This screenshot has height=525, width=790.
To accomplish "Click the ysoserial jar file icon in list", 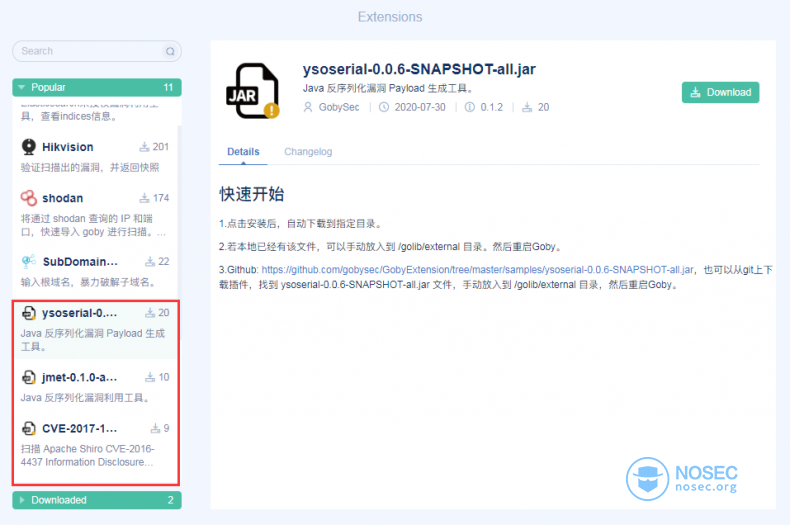I will click(29, 313).
